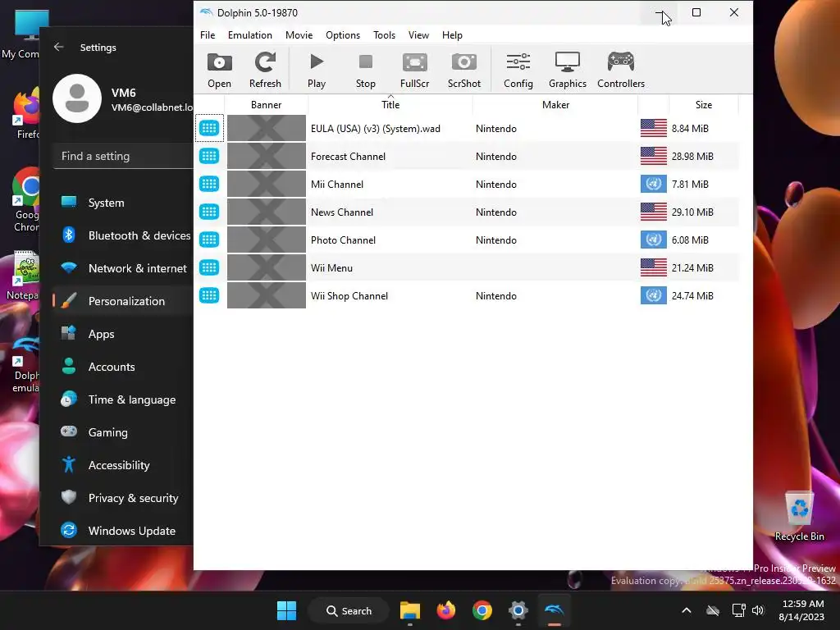Viewport: 840px width, 630px height.
Task: Open the Recycle Bin desktop icon
Action: [799, 517]
